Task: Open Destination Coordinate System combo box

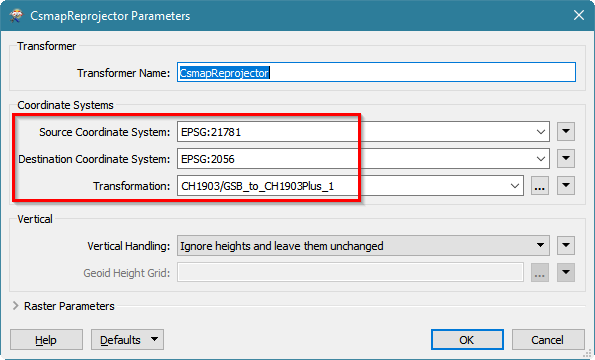Action: pos(363,159)
